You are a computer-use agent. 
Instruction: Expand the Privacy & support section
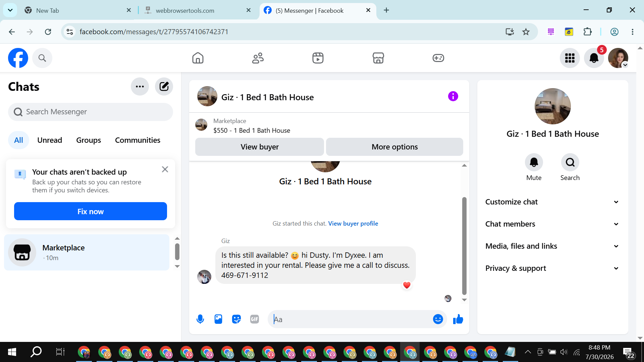[553, 268]
